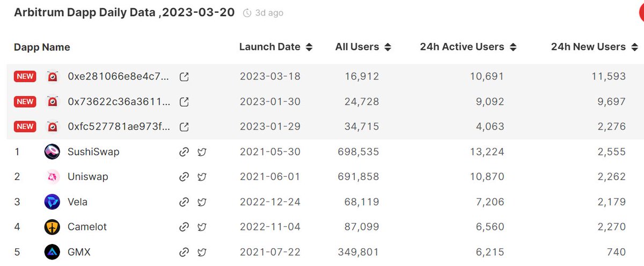Image resolution: width=644 pixels, height=266 pixels.
Task: Open external link for 0x73622c36a3611 contract
Action: tap(184, 102)
